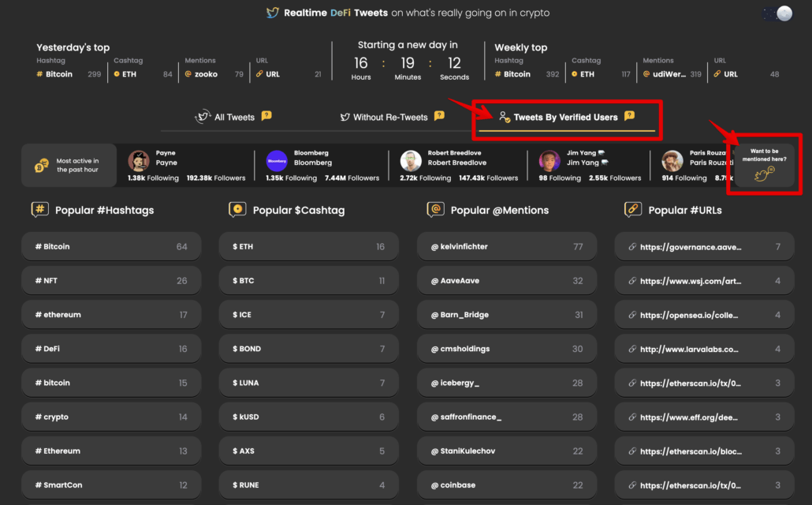Click Weekly top hashtag Bitcoin 392
Image resolution: width=812 pixels, height=505 pixels.
pyautogui.click(x=527, y=74)
